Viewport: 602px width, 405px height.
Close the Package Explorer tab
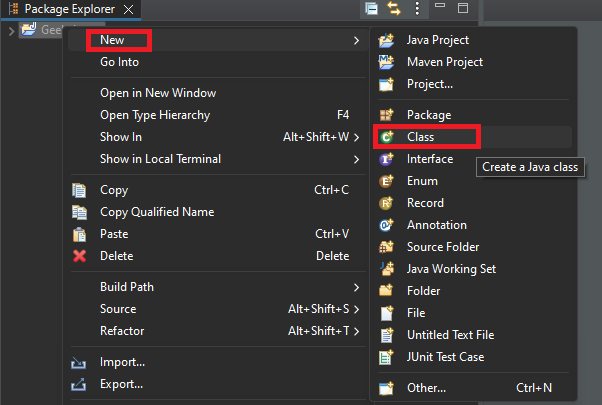[129, 9]
